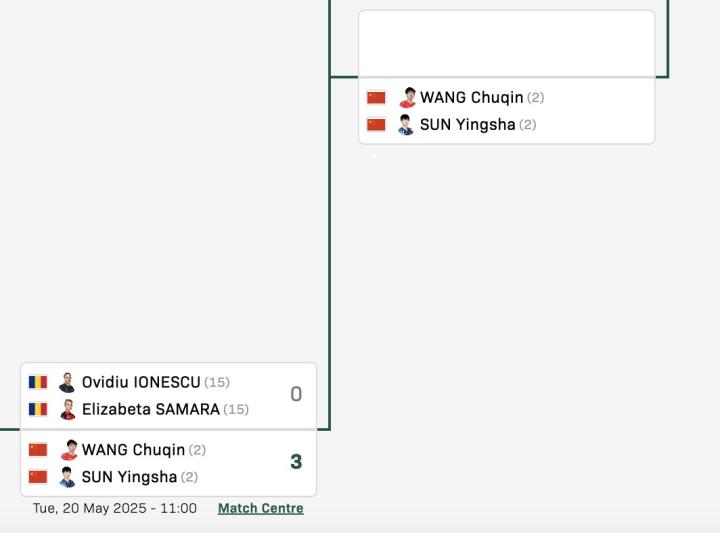Open the Match Centre link
Image resolution: width=720 pixels, height=533 pixels.
coord(260,508)
